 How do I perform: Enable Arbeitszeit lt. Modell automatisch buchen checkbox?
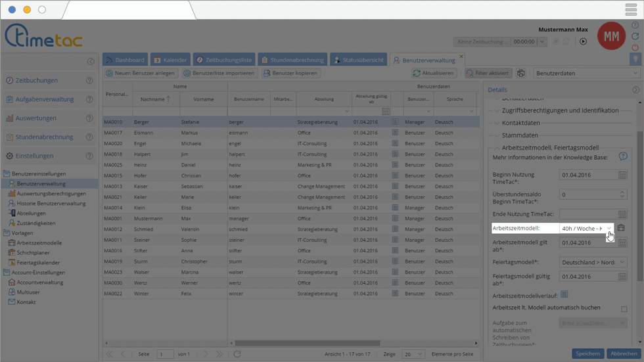624,309
